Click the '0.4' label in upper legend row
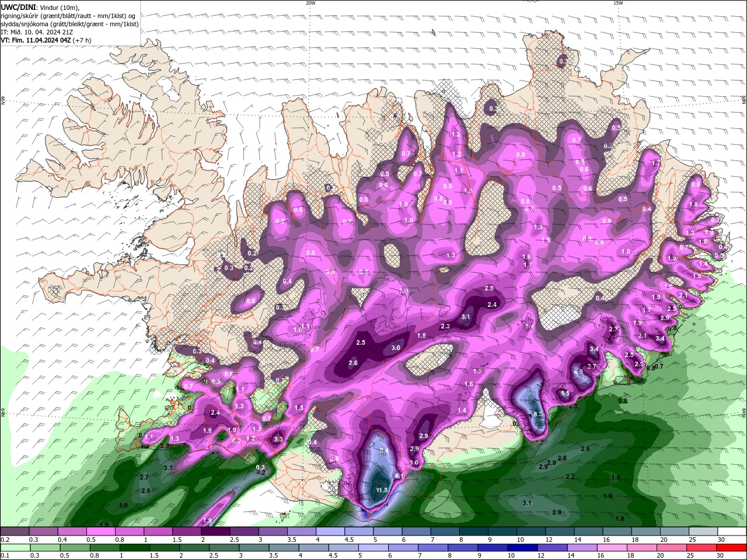This screenshot has width=747, height=560. tap(62, 540)
